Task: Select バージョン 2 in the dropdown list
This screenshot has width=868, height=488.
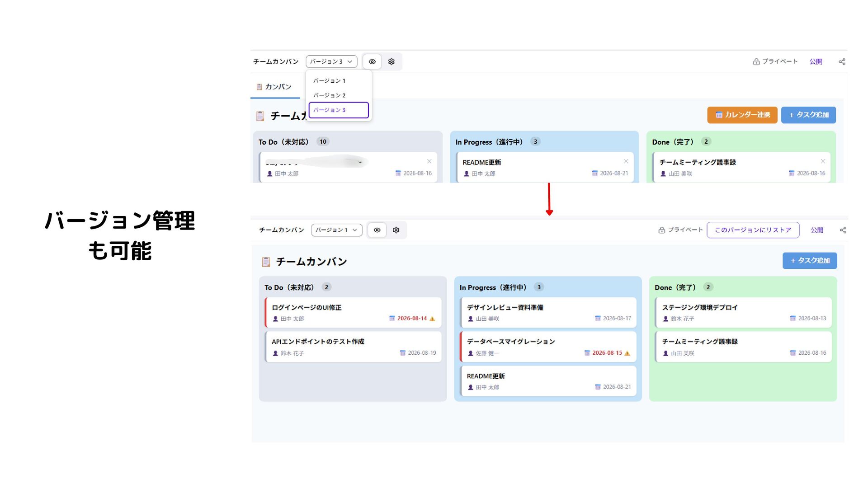Action: point(339,95)
